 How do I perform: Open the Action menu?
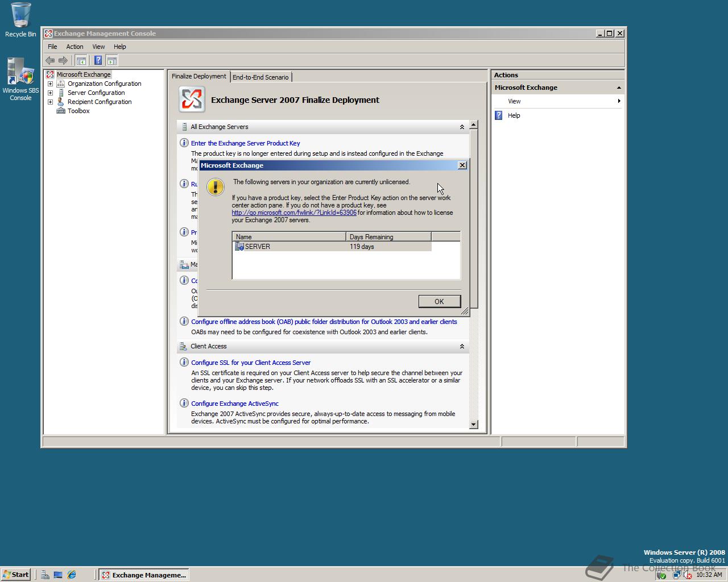pos(75,47)
